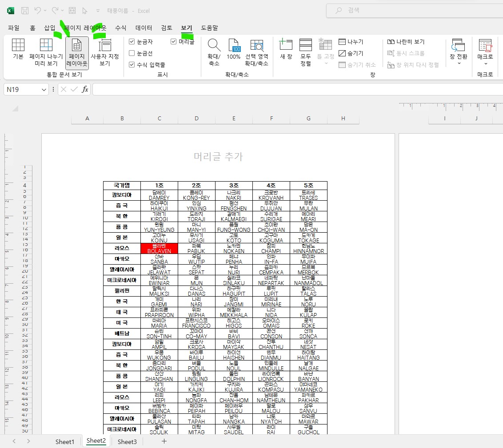Click the formula bar confirm check icon
The height and width of the screenshot is (448, 503).
coord(74,89)
